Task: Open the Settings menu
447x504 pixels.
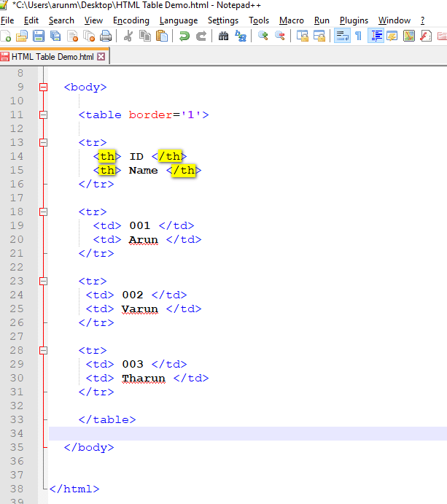Action: click(x=223, y=20)
